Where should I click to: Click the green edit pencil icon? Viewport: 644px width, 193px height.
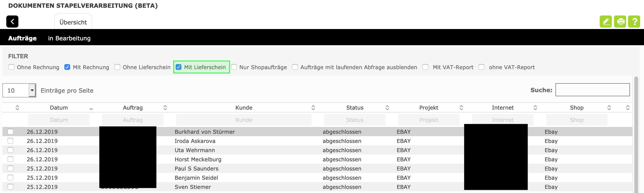click(x=606, y=22)
